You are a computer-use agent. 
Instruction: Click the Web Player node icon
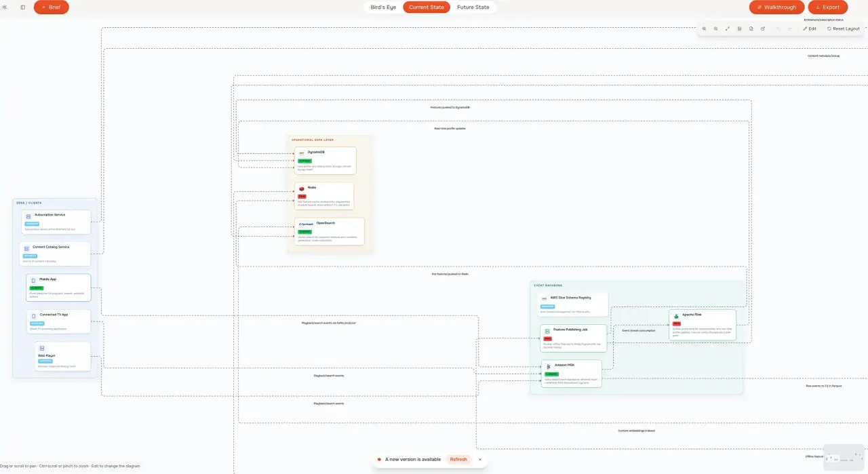click(x=41, y=349)
